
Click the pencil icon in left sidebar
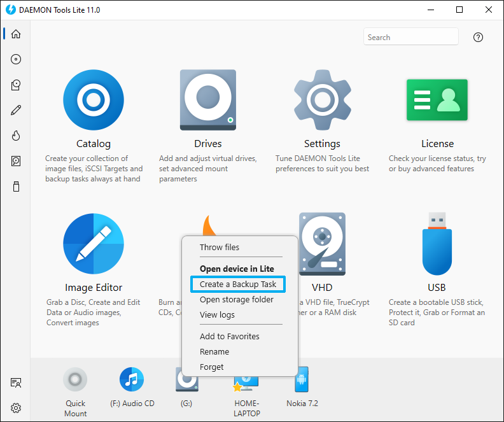pyautogui.click(x=16, y=110)
